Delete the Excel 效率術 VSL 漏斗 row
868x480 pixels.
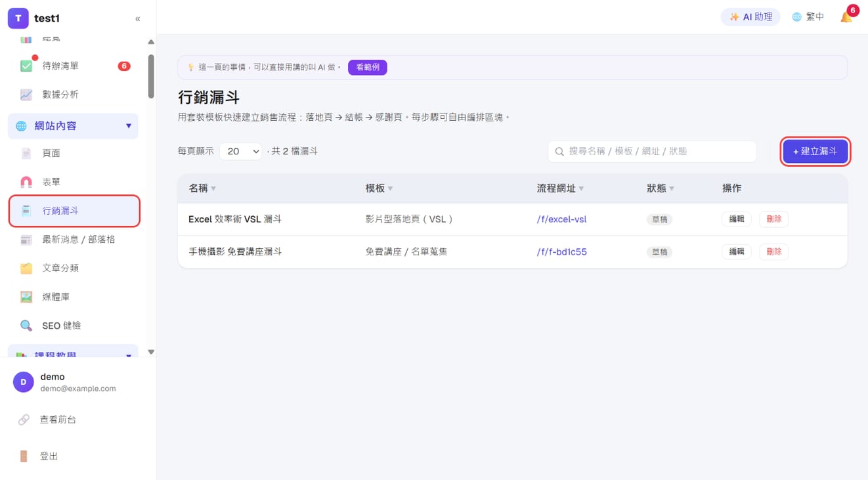[x=774, y=219]
